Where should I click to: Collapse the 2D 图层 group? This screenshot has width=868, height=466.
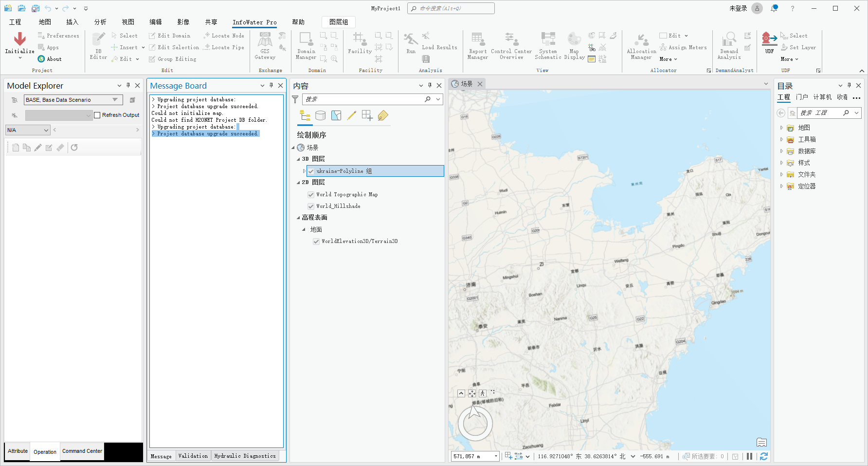298,183
